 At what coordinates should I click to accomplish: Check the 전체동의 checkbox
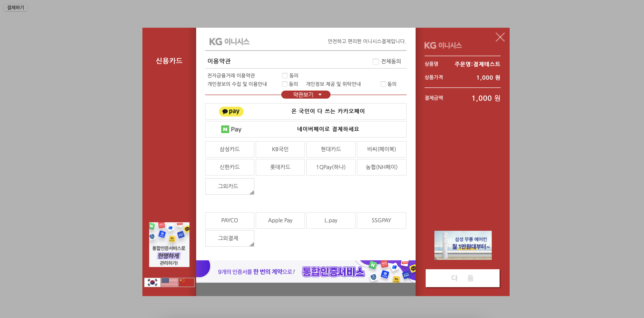point(376,61)
